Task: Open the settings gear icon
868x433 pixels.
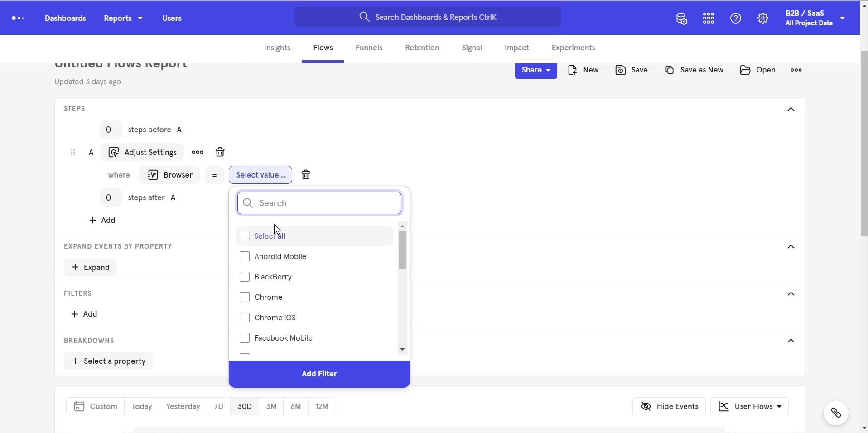Action: (x=763, y=18)
